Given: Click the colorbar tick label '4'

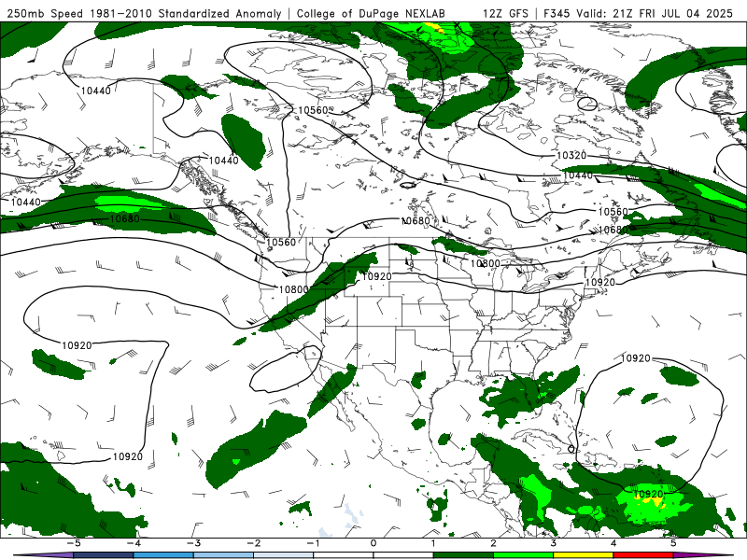Looking at the screenshot, I should (613, 543).
